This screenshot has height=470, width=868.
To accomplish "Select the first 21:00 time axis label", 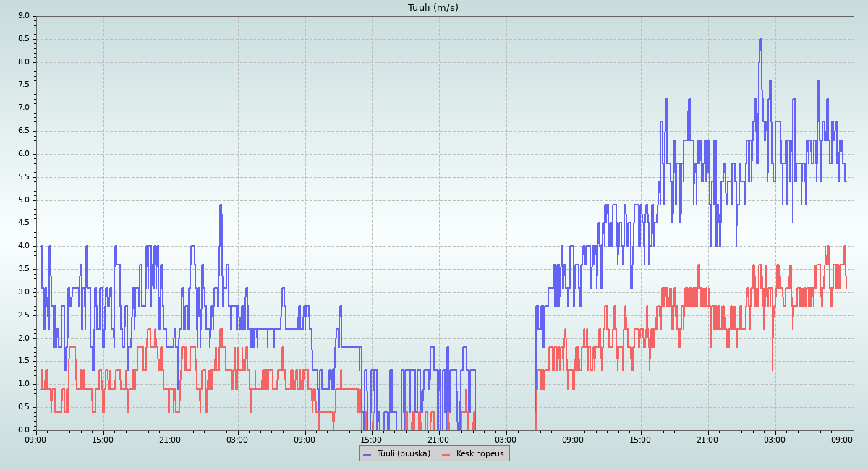I will [170, 439].
